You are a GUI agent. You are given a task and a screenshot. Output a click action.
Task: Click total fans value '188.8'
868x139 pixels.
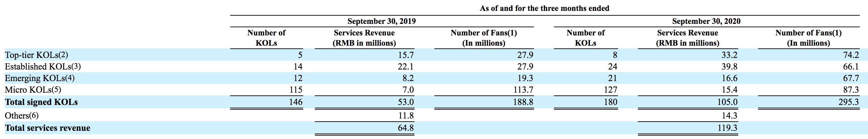click(x=523, y=102)
